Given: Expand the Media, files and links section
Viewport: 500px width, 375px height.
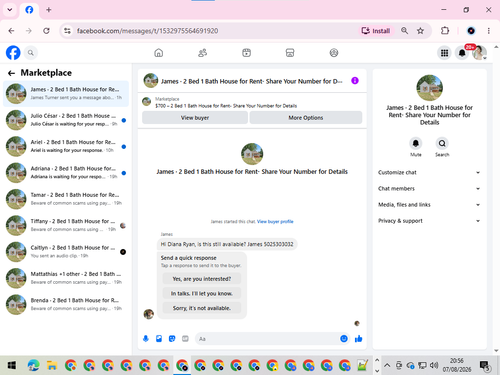Looking at the screenshot, I should (429, 205).
